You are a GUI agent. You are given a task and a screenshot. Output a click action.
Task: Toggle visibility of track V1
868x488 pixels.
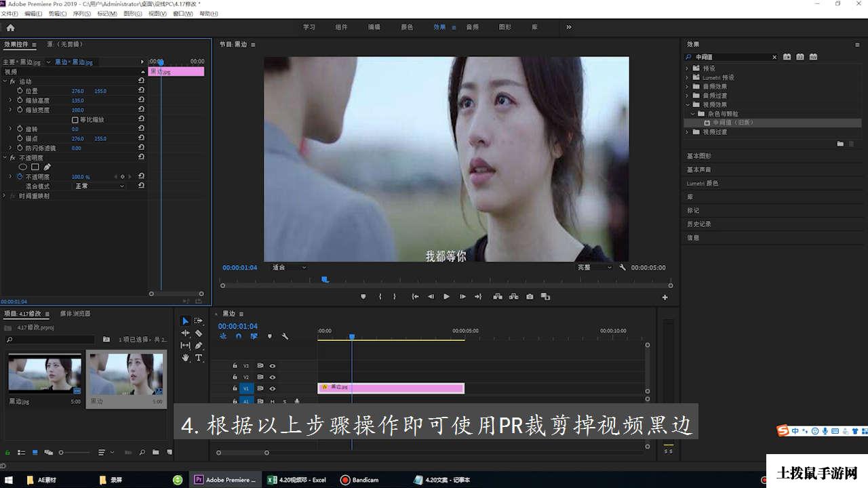tap(272, 388)
